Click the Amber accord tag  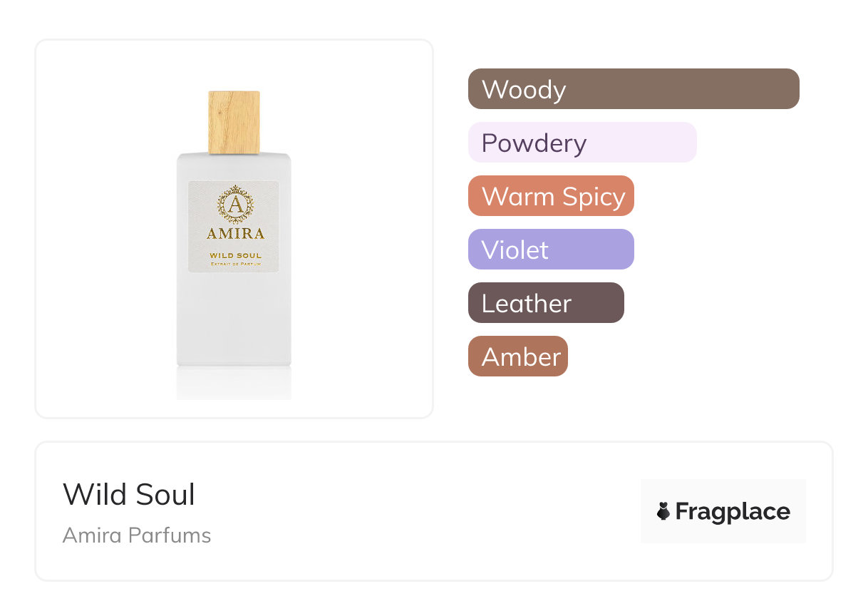tap(518, 356)
